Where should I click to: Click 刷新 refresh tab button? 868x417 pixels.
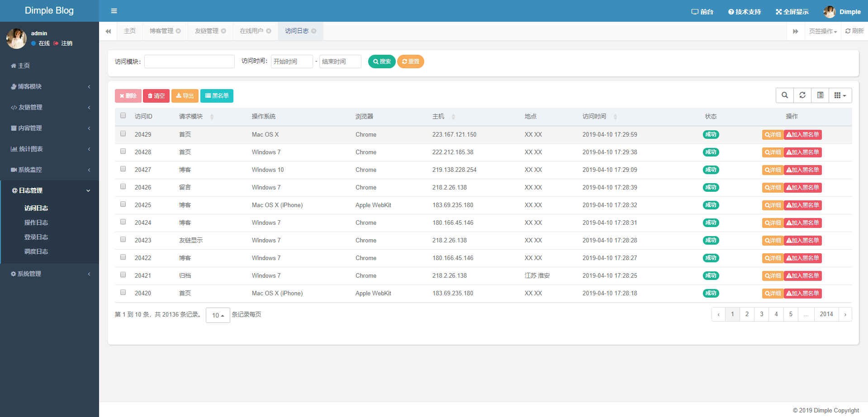tap(854, 31)
